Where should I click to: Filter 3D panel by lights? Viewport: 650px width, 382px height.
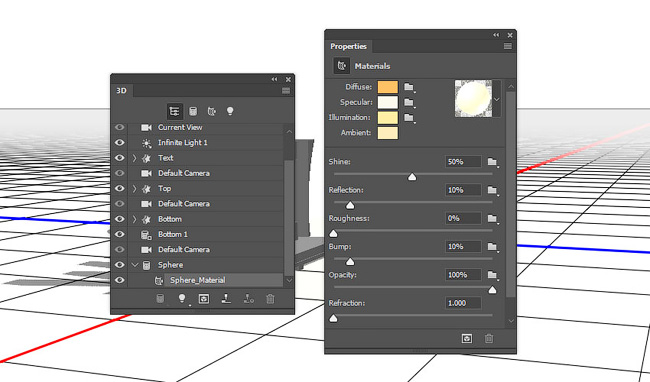click(230, 111)
